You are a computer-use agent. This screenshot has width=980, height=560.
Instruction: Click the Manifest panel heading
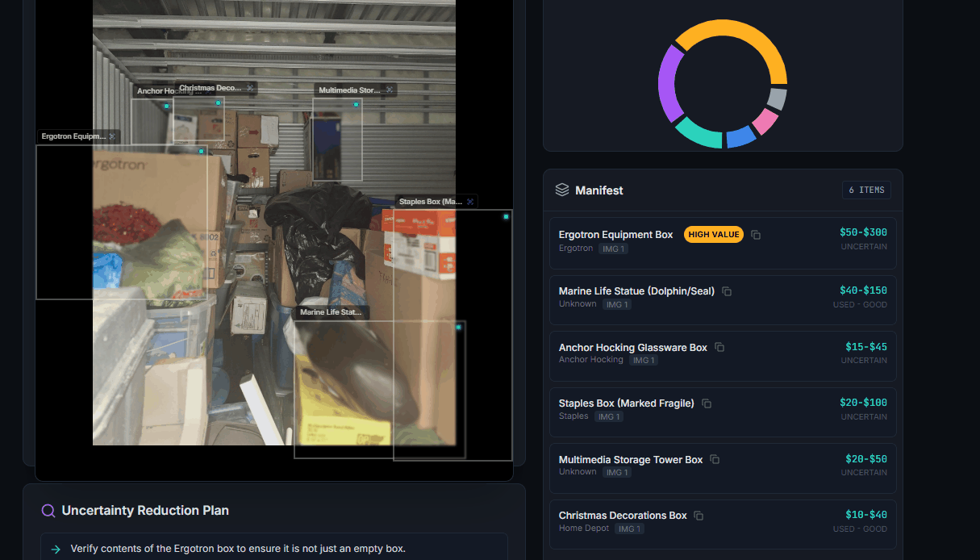(599, 190)
